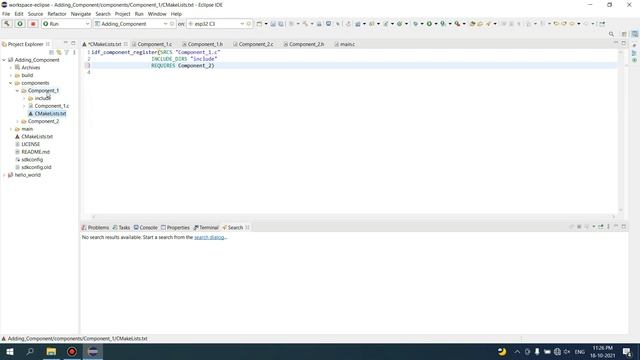Open the Source menu

click(35, 14)
